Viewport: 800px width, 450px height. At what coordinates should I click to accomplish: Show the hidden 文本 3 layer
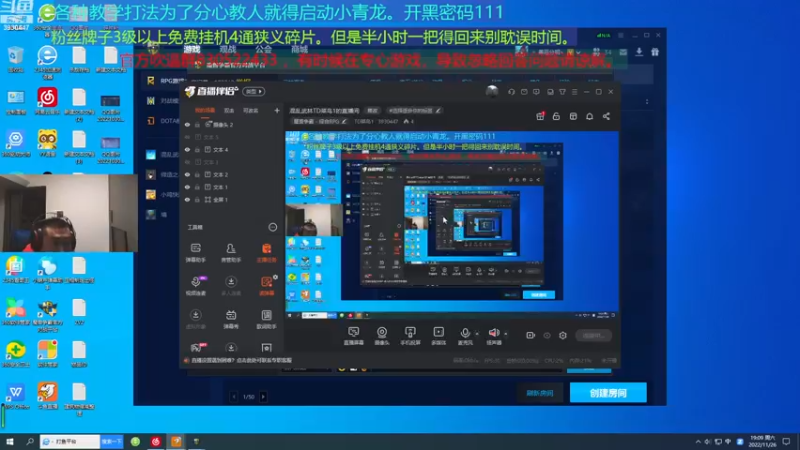[x=187, y=162]
